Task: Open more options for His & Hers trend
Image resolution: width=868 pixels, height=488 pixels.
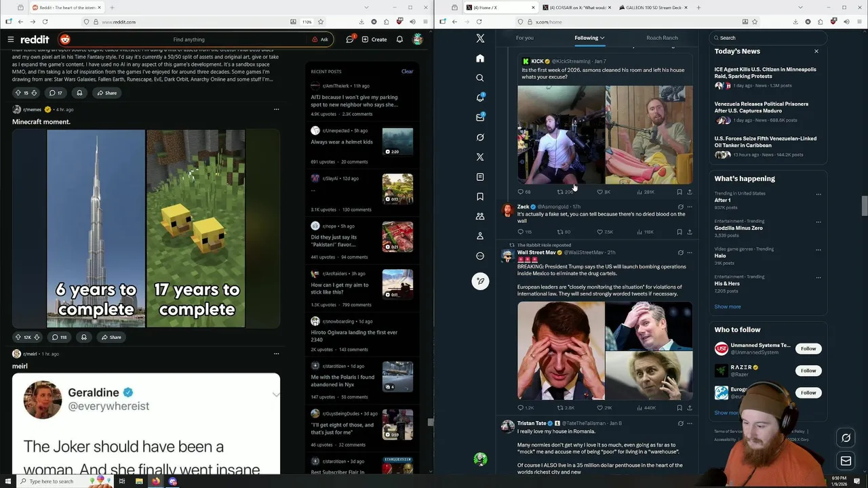Action: pyautogui.click(x=818, y=277)
